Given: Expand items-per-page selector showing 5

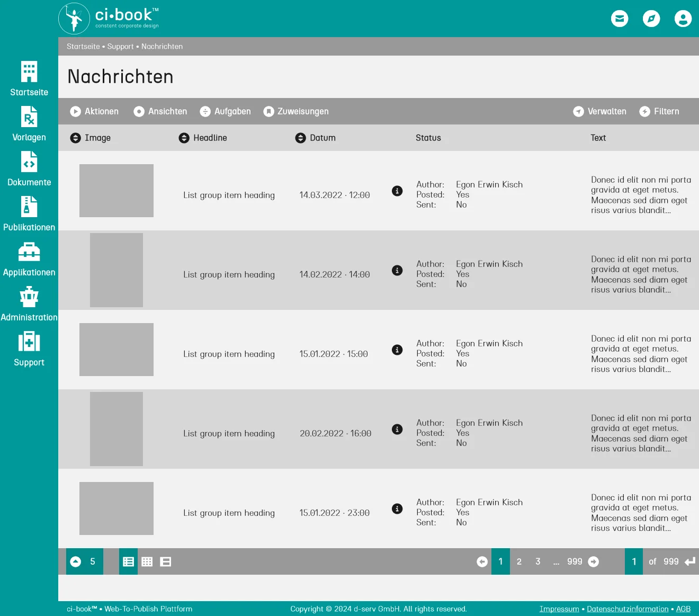Looking at the screenshot, I should pyautogui.click(x=85, y=561).
